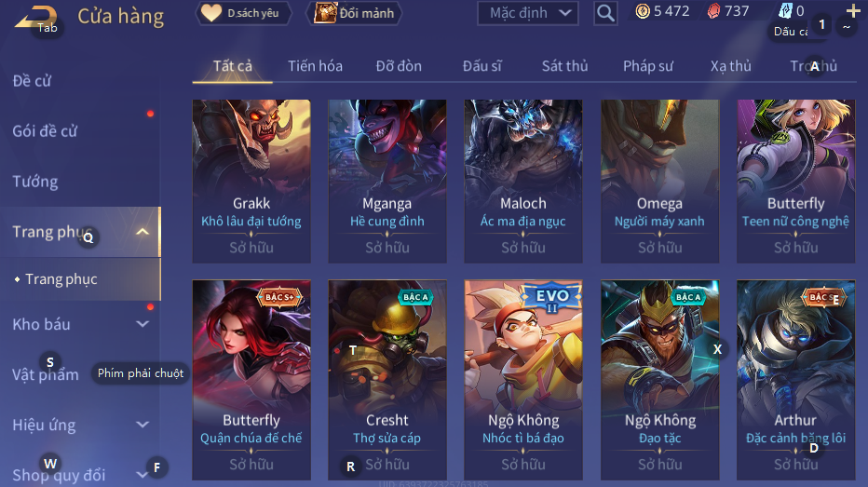Select Trang phục sub-item in sidebar
Image resolution: width=868 pixels, height=487 pixels.
click(x=61, y=279)
